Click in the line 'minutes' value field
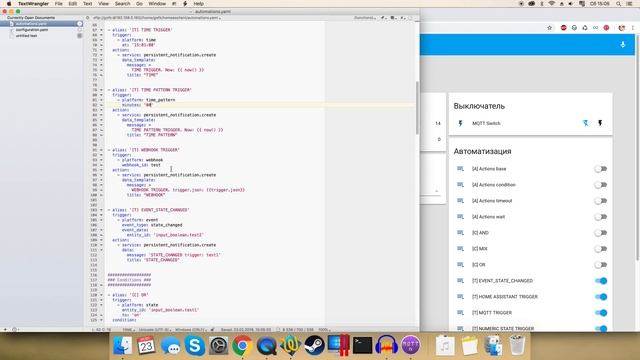Screen dimensions: 640x360 [148, 105]
